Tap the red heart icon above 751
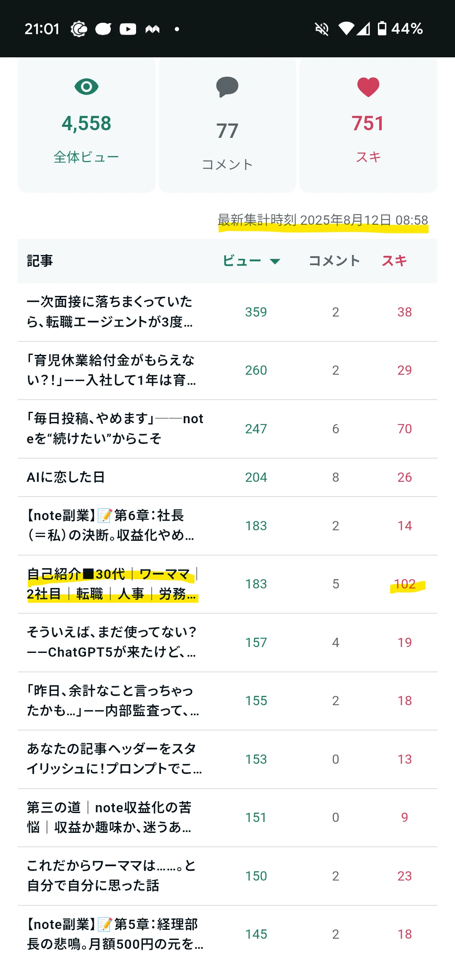The width and height of the screenshot is (455, 980). pos(368,87)
